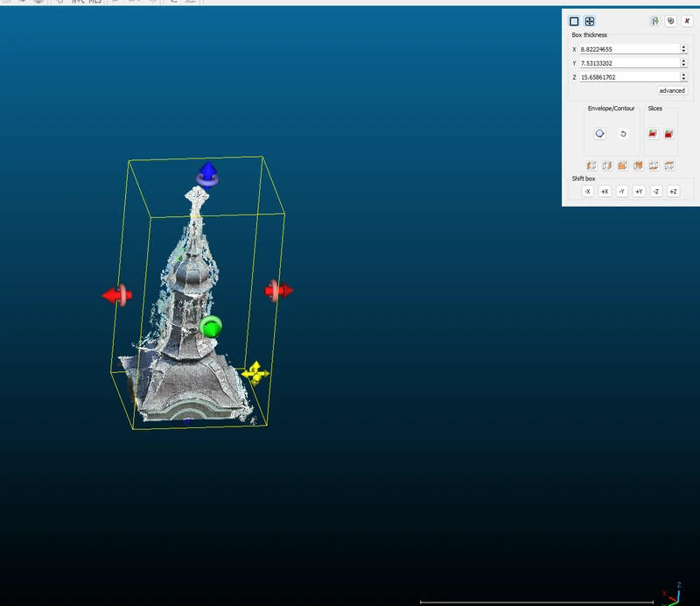
Task: Grab the left red arrow handle
Action: click(x=117, y=295)
